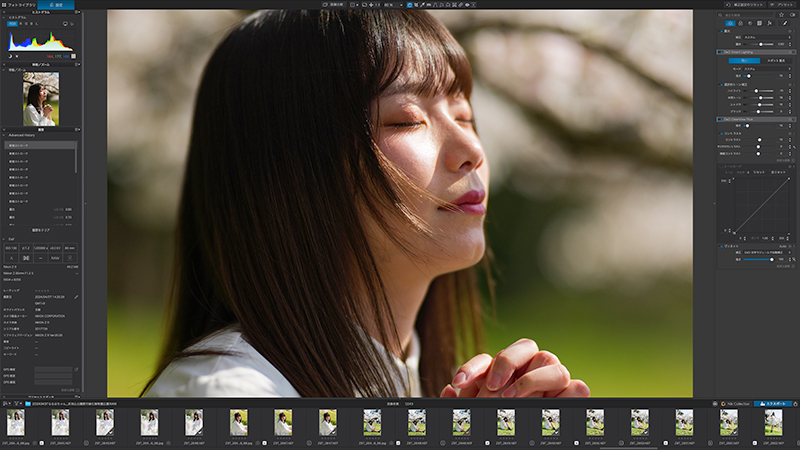Open the プリセット (Presets) button
The height and width of the screenshot is (450, 800).
point(782,5)
